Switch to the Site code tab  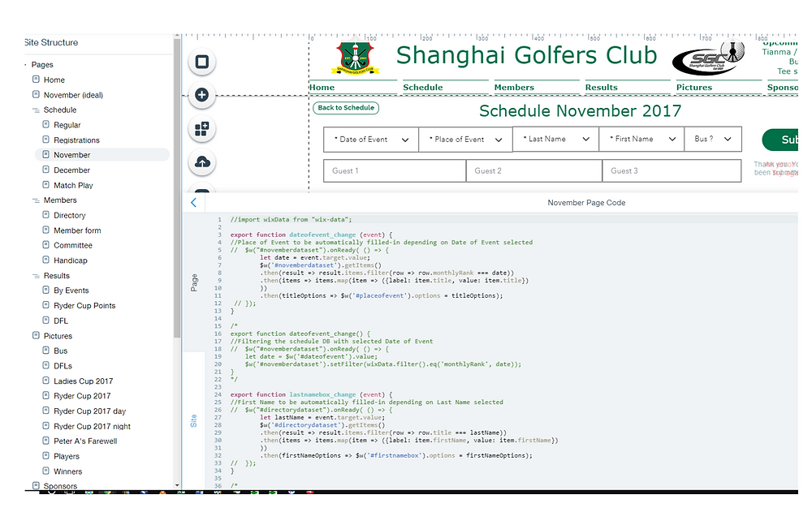point(194,420)
